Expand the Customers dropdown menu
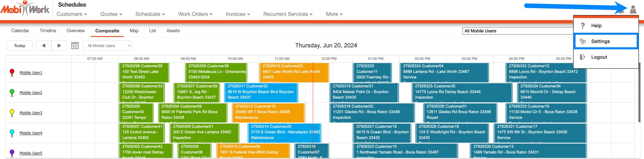This screenshot has width=644, height=159. click(72, 14)
